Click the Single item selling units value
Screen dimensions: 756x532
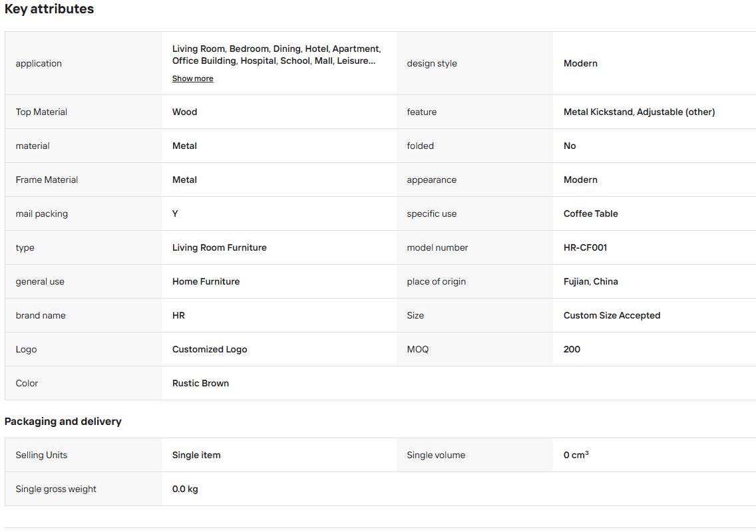(x=196, y=455)
